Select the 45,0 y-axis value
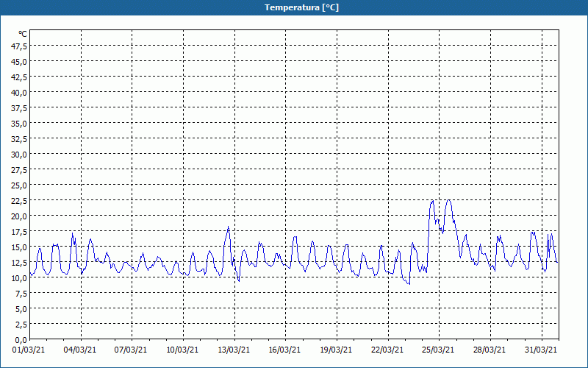Image resolution: width=588 pixels, height=368 pixels. coord(20,62)
